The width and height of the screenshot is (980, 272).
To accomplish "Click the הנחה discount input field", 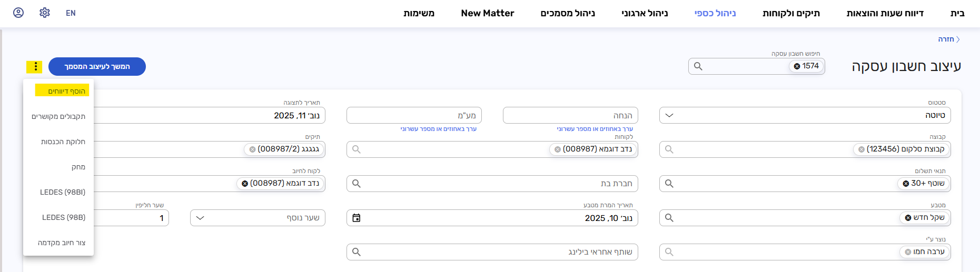I will pos(570,116).
